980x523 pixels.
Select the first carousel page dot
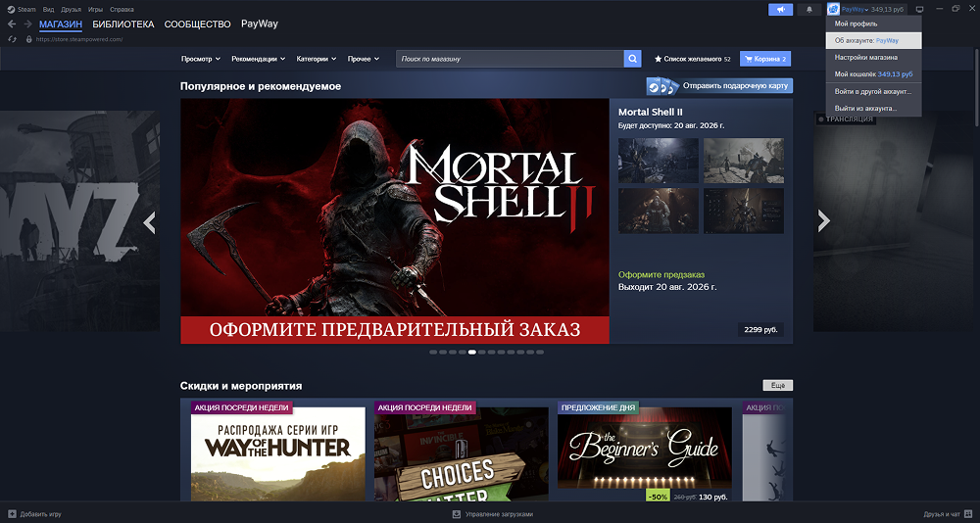[433, 352]
